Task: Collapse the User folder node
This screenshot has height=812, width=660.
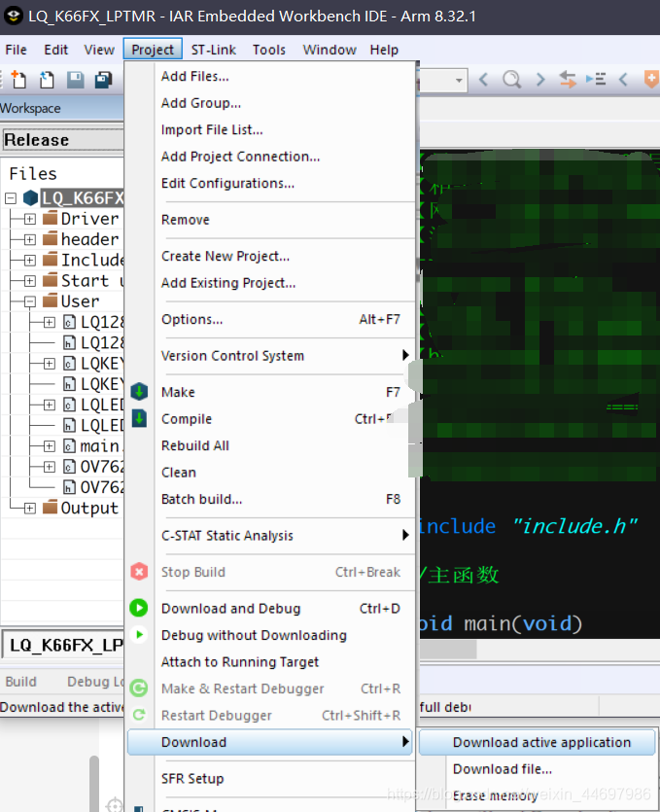Action: (30, 301)
